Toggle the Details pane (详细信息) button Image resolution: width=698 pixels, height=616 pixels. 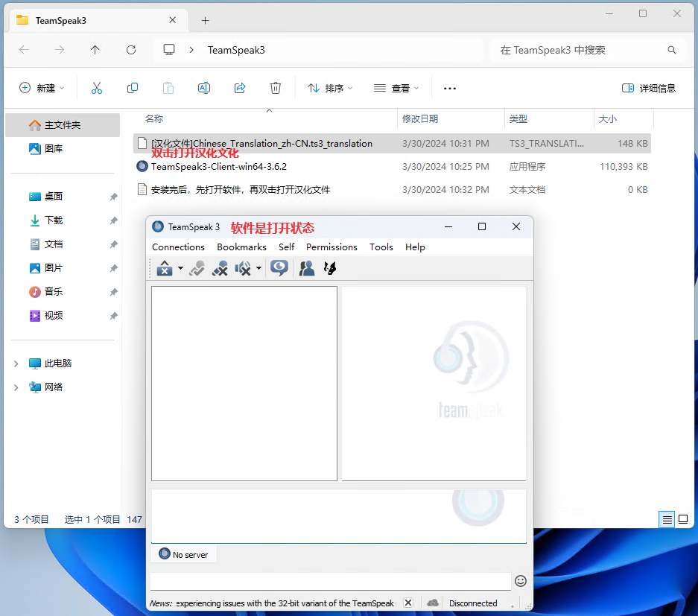coord(649,88)
